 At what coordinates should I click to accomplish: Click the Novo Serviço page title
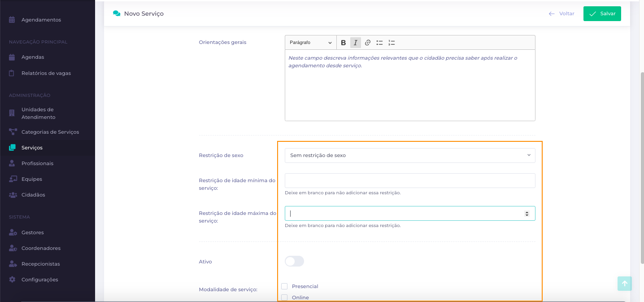[x=144, y=14]
